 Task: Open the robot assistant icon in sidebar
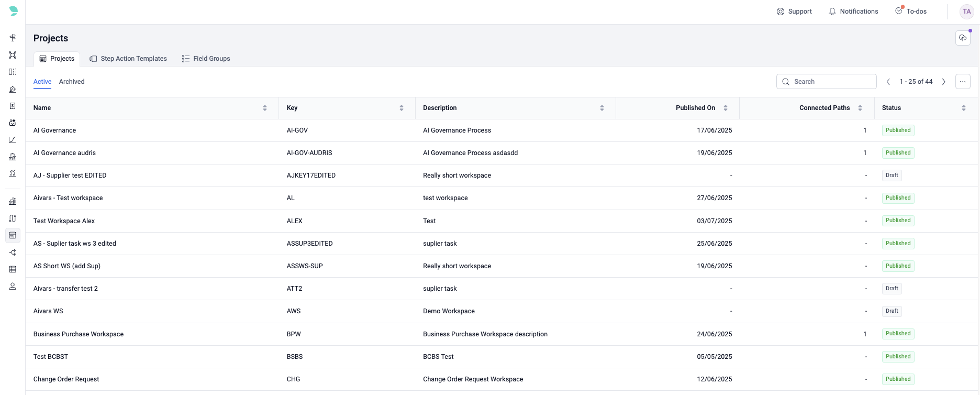pyautogui.click(x=13, y=123)
